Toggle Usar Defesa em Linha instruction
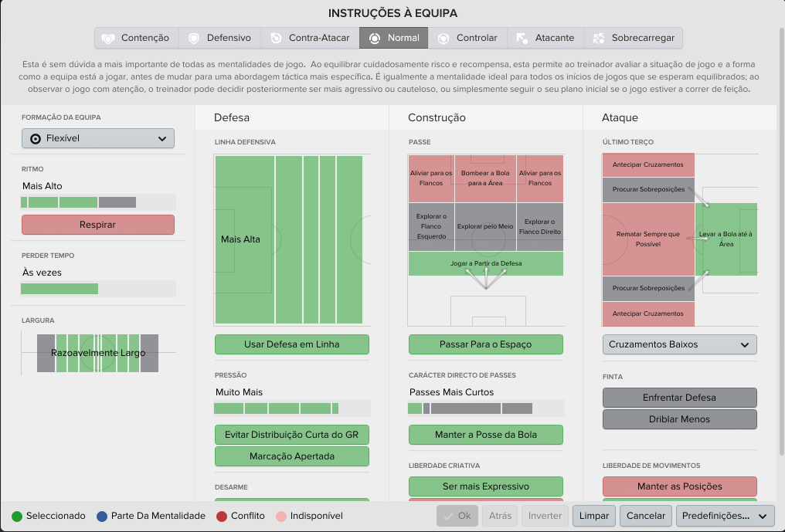The height and width of the screenshot is (532, 785). tap(292, 344)
